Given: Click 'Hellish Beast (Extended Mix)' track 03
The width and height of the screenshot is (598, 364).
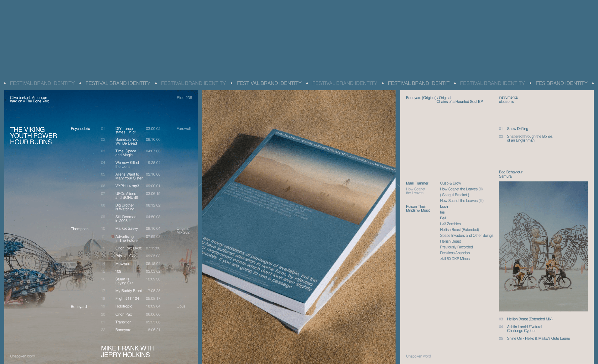Looking at the screenshot, I should [529, 319].
